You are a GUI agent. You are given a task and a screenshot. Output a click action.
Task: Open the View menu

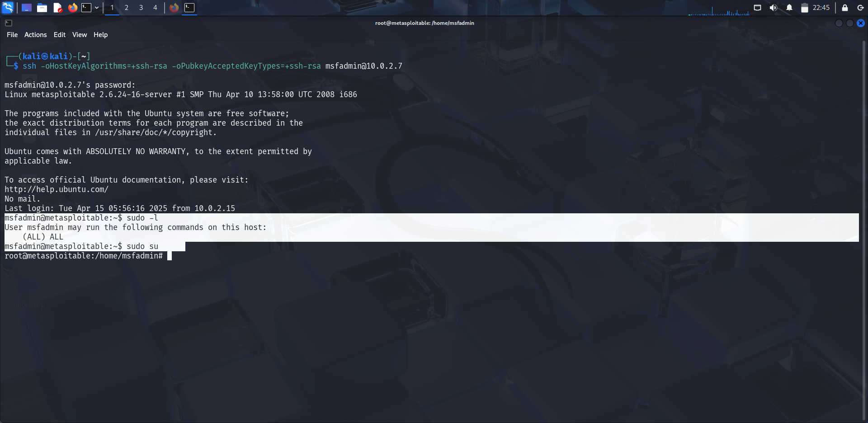pos(80,35)
